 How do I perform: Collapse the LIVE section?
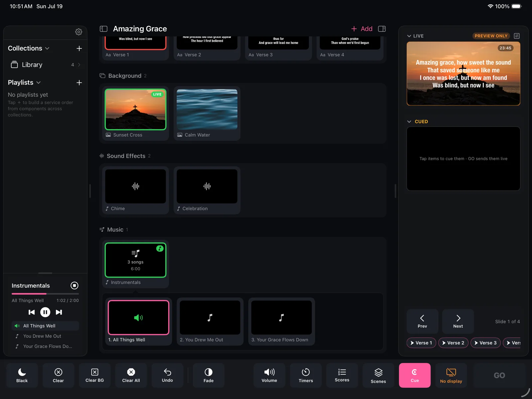[x=409, y=36]
